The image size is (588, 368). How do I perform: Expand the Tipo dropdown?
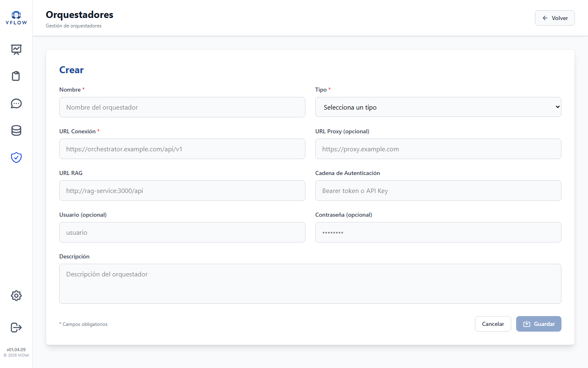pos(438,107)
